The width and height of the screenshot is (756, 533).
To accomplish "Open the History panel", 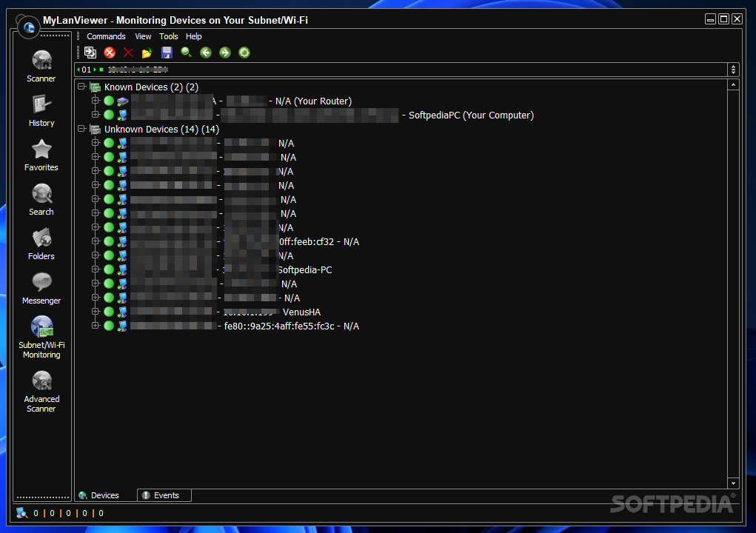I will tap(41, 111).
